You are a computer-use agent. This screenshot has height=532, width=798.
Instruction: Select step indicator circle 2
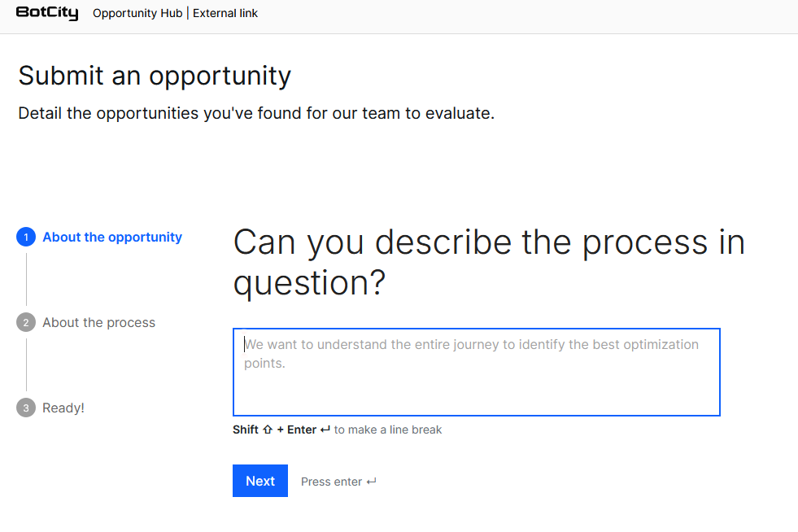[25, 322]
